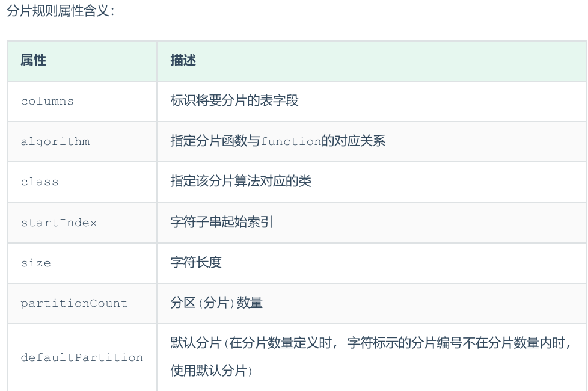Click the heading 分片规则属性含义
The height and width of the screenshot is (391, 588).
point(60,11)
